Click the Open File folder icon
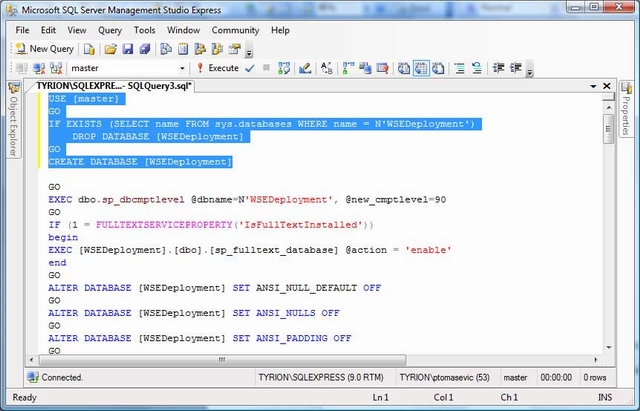This screenshot has width=640, height=411. (x=110, y=49)
